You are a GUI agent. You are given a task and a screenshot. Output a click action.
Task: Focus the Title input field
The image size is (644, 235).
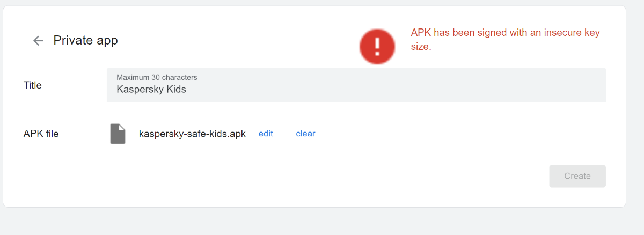356,85
